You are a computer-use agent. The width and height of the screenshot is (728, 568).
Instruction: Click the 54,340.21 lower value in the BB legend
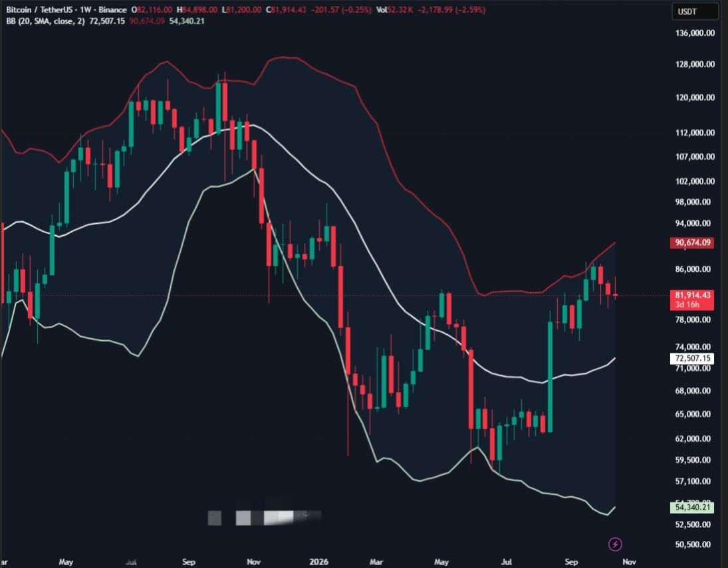pyautogui.click(x=187, y=21)
